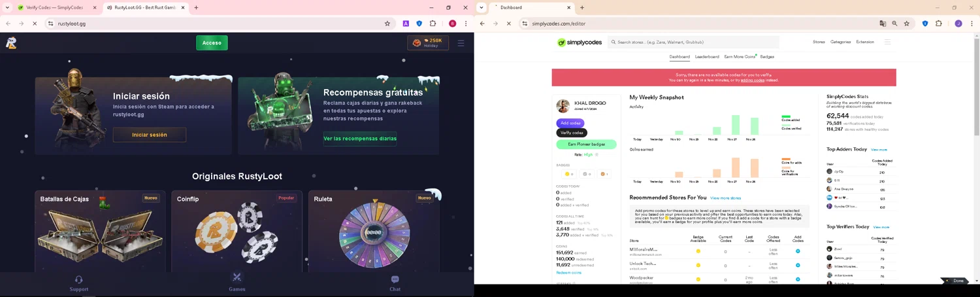Open the SimplyCodes hamburger menu
The image size is (980, 297).
click(887, 42)
